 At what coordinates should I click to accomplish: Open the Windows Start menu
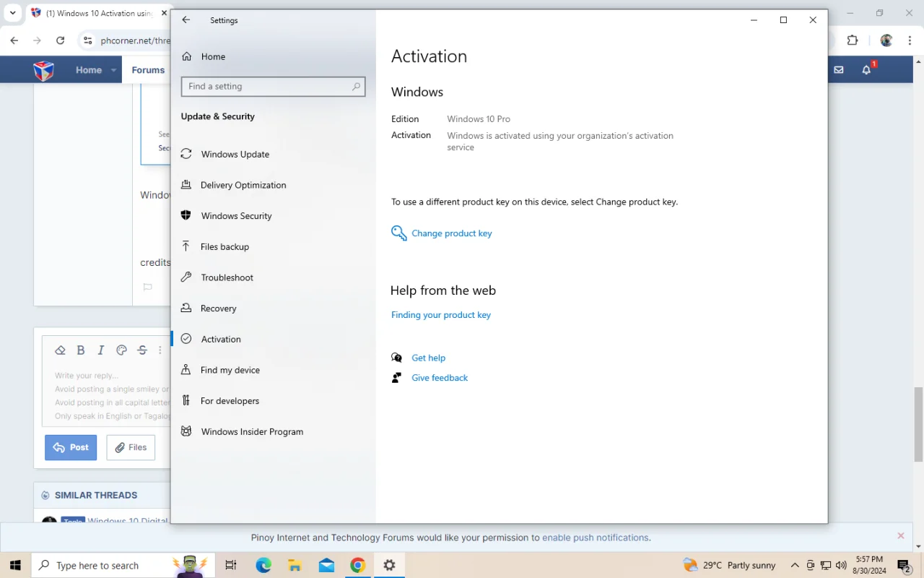click(x=15, y=565)
